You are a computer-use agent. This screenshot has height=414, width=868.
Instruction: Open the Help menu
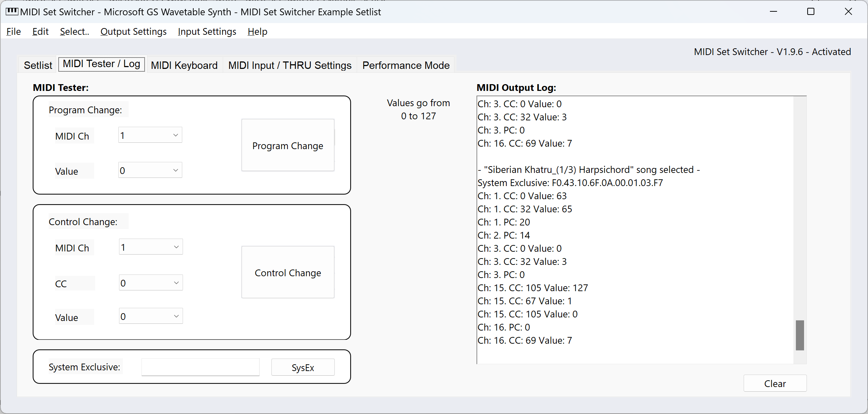point(257,32)
